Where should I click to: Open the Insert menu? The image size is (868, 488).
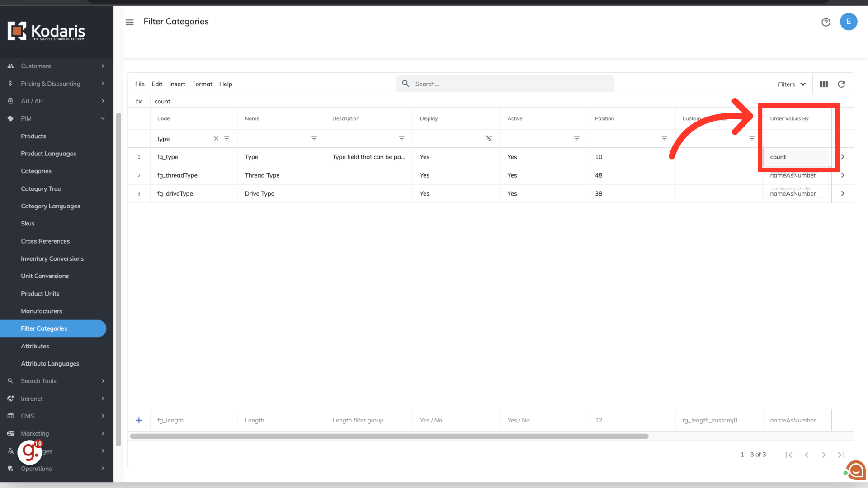pyautogui.click(x=177, y=84)
